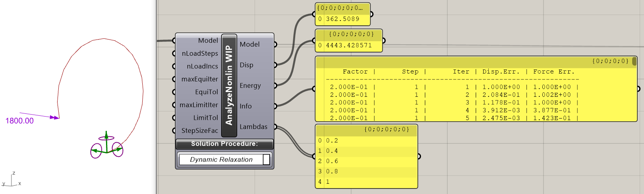This screenshot has width=644, height=194.
Task: Open the Dynamic Relaxation dropdown list
Action: (221, 160)
